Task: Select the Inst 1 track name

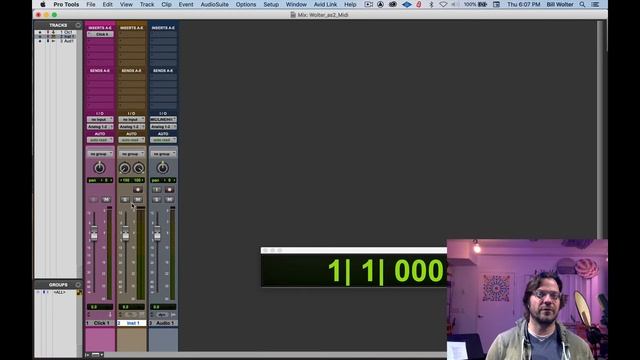Action: 131,323
